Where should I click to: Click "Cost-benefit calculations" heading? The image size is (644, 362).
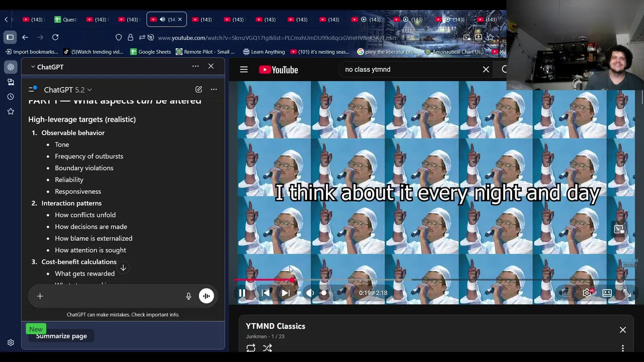click(79, 262)
